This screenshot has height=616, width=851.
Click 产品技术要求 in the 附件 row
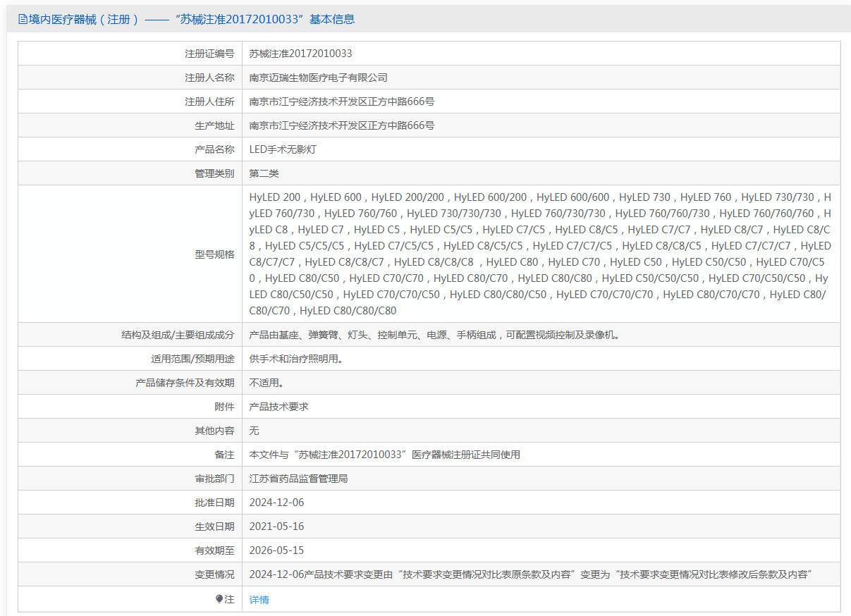(279, 407)
